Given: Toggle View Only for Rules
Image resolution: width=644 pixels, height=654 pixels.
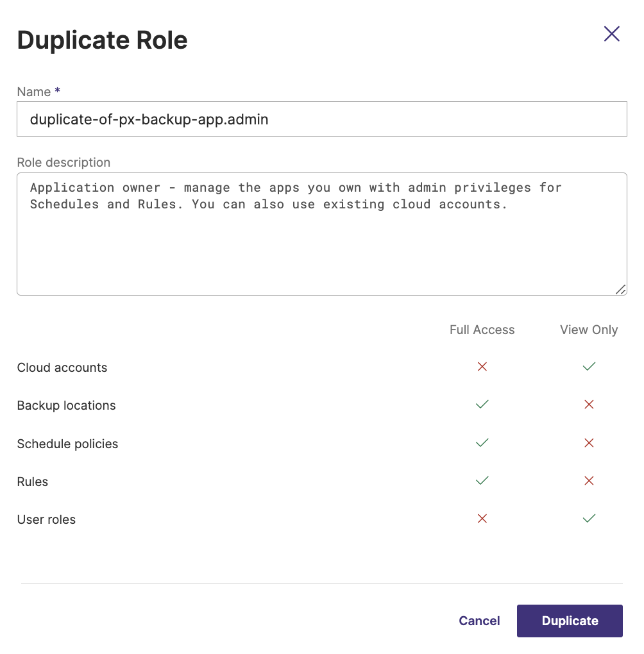Looking at the screenshot, I should click(589, 481).
